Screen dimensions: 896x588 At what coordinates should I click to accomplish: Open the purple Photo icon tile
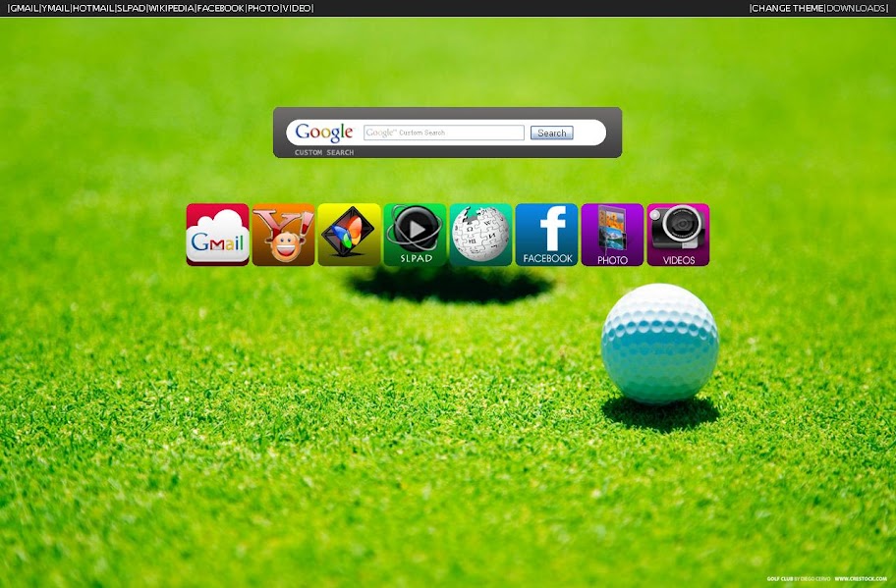[613, 235]
